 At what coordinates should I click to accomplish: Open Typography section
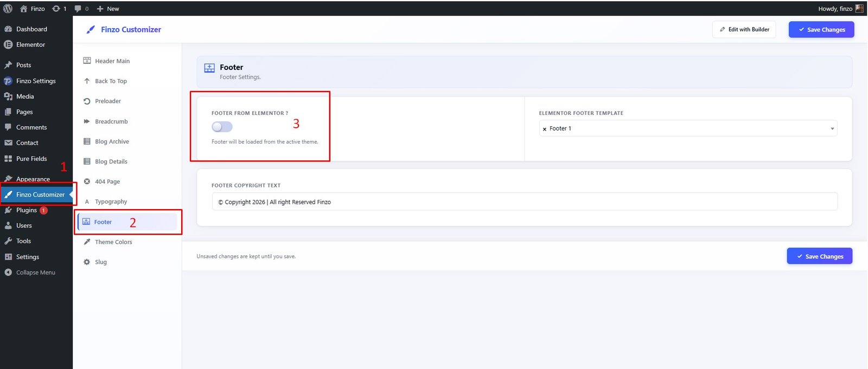tap(127, 202)
